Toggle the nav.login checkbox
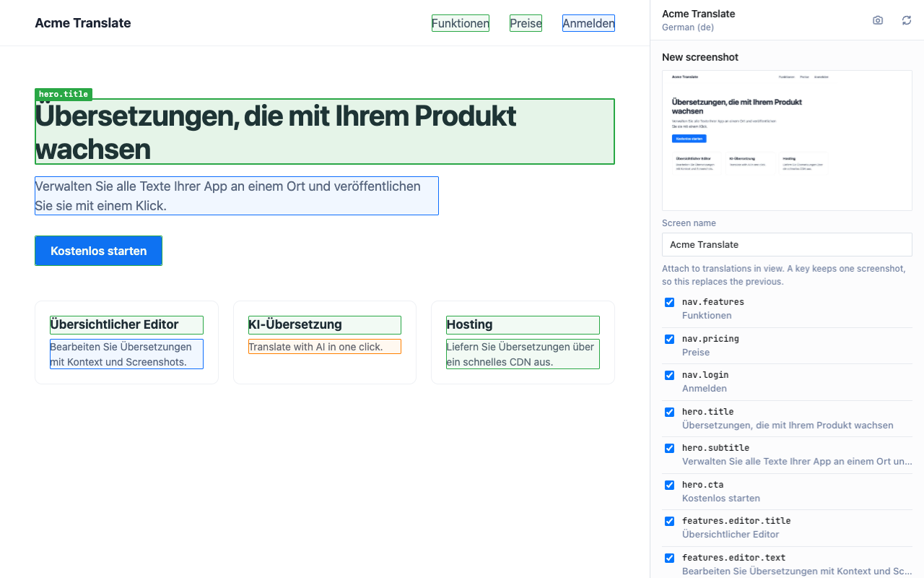The height and width of the screenshot is (578, 924). click(x=669, y=375)
